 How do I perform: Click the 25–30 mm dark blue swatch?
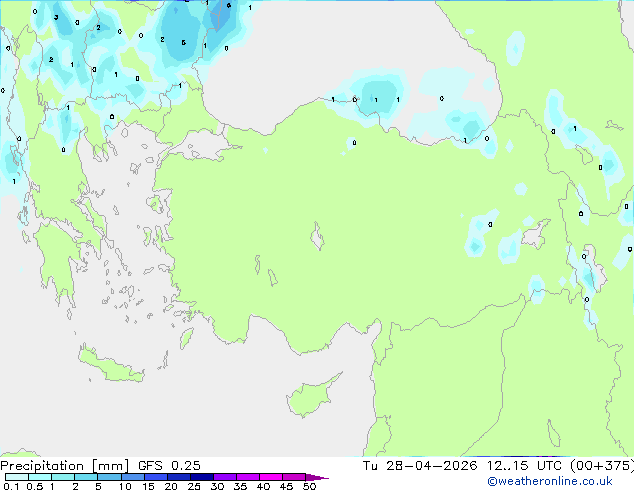tap(201, 477)
